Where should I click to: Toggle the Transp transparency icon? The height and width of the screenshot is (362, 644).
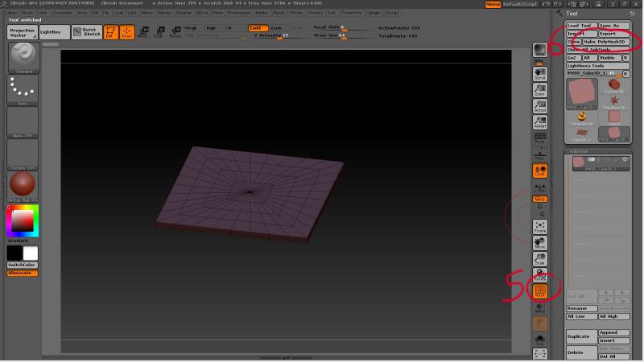pyautogui.click(x=539, y=307)
